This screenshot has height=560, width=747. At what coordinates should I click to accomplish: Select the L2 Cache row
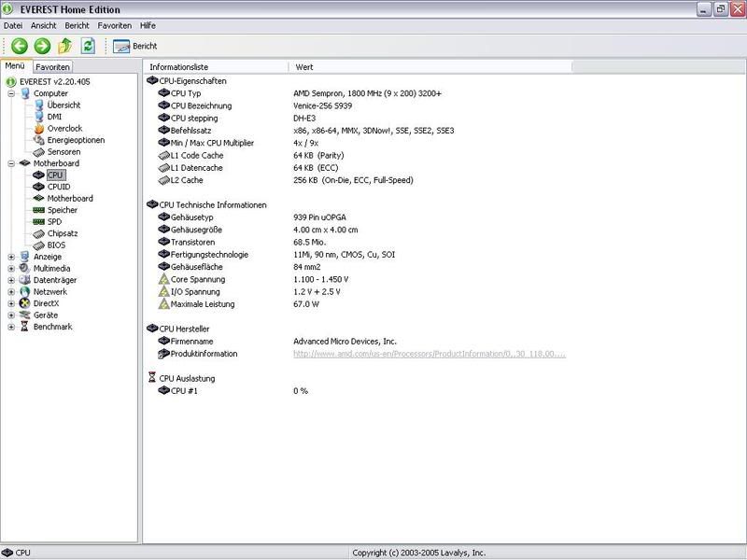(286, 180)
